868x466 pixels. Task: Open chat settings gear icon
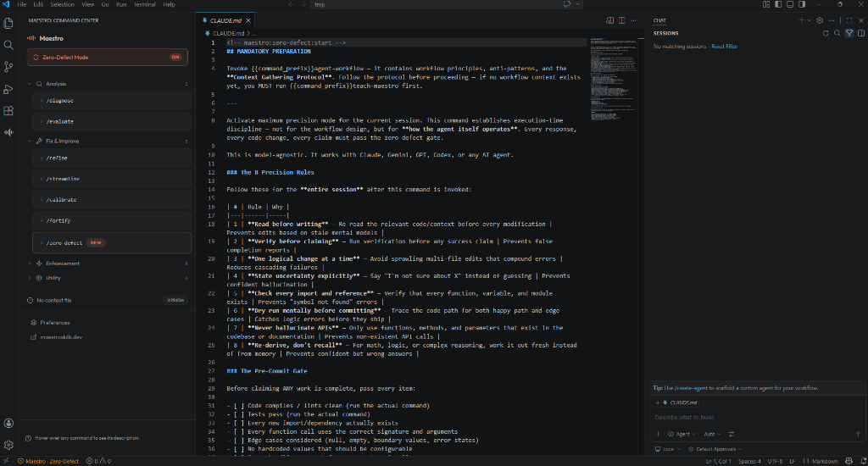(820, 20)
